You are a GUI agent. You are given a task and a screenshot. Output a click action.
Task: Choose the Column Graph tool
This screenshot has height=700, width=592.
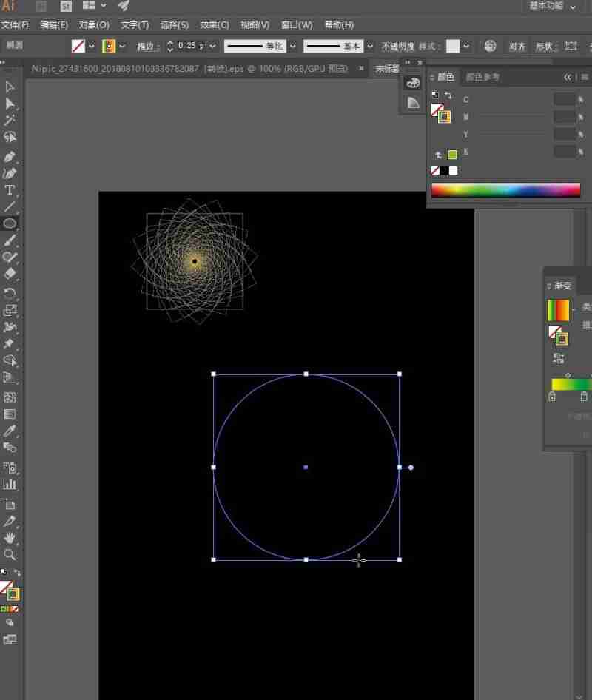point(10,485)
